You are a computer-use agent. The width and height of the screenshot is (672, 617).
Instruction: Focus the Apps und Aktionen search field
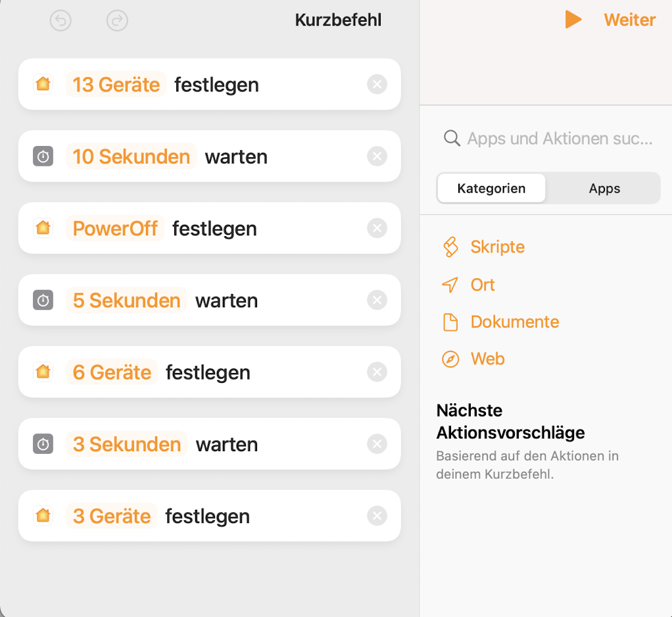click(559, 139)
